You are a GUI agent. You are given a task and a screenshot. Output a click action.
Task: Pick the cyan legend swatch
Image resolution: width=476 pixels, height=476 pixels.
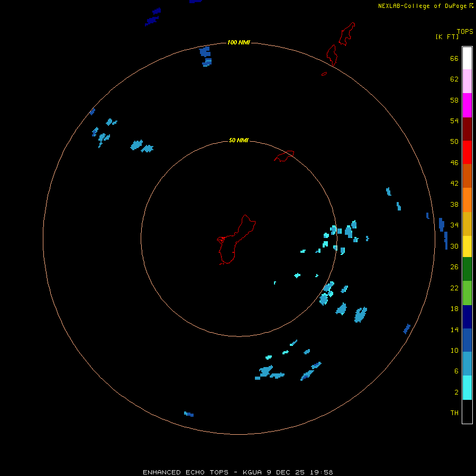[x=467, y=388]
